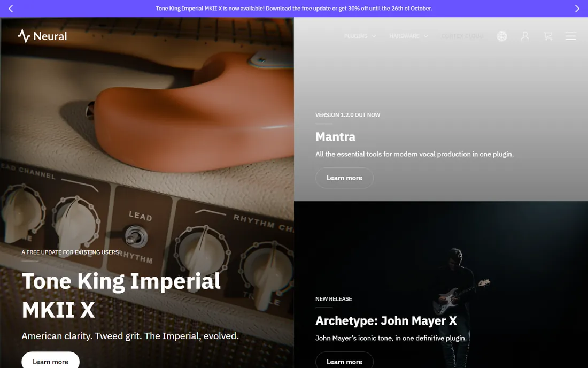
Task: Click Learn more under Archetype: John Mayer X
Action: click(344, 361)
